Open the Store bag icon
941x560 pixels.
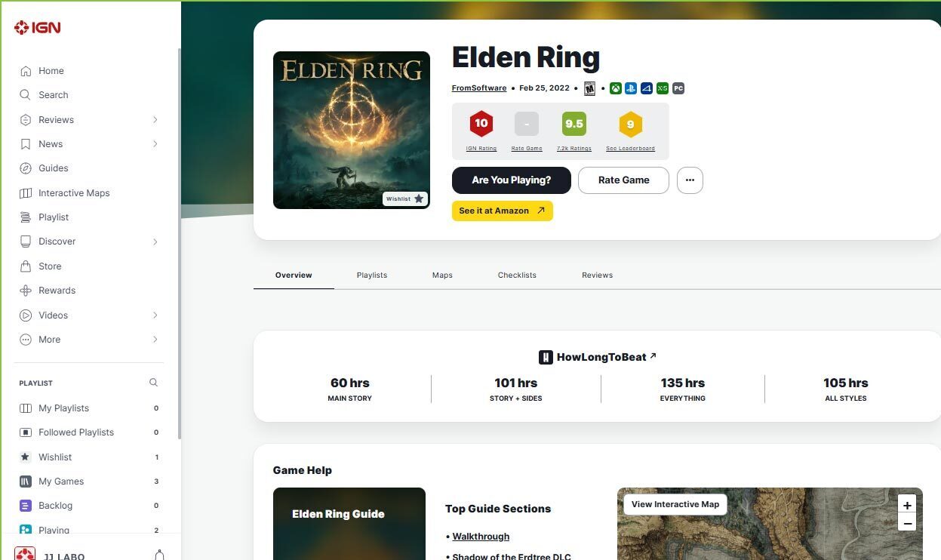(25, 266)
